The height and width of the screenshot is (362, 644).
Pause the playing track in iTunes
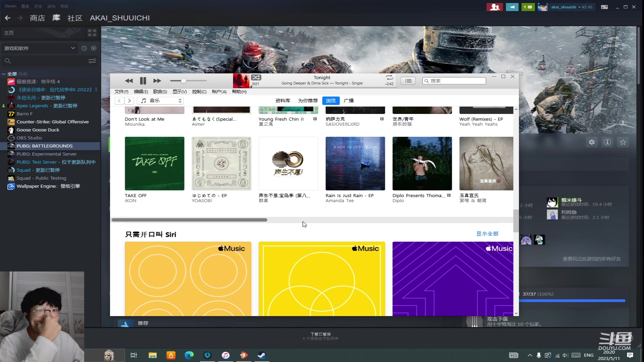(x=143, y=81)
